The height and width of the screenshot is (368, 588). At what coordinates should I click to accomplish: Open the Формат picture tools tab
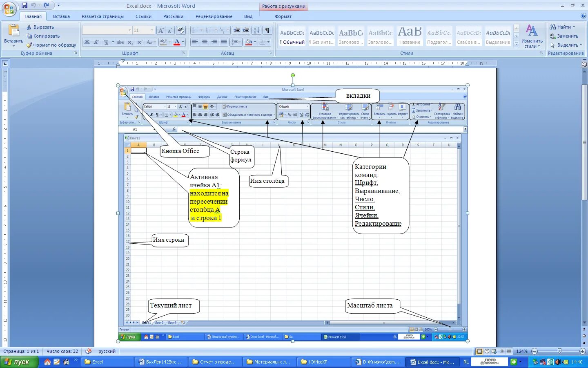(x=283, y=16)
